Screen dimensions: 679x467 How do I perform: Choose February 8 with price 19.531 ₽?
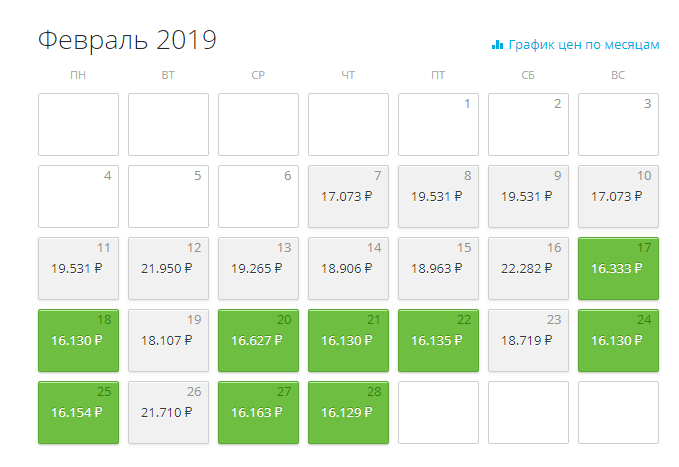coord(438,196)
